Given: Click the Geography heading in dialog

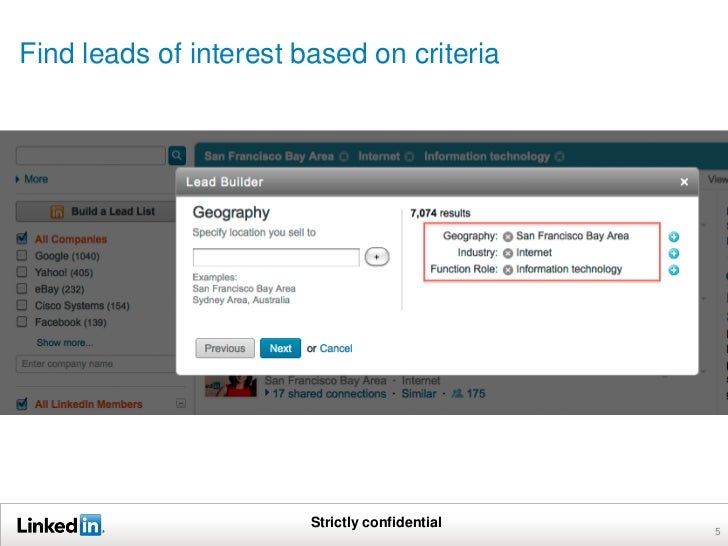Looking at the screenshot, I should [x=231, y=212].
